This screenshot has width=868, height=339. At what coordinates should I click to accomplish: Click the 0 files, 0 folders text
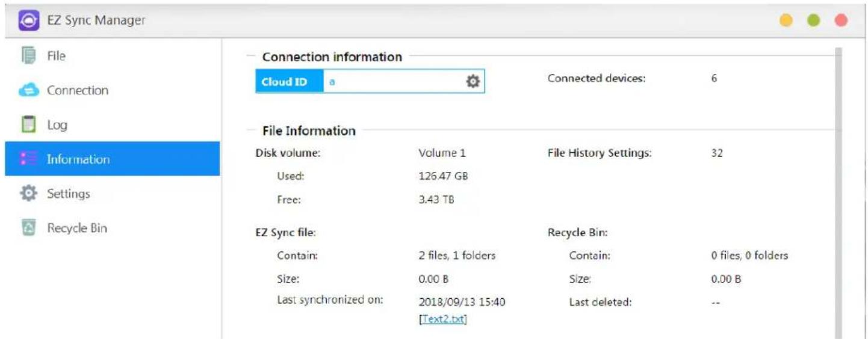click(x=749, y=255)
